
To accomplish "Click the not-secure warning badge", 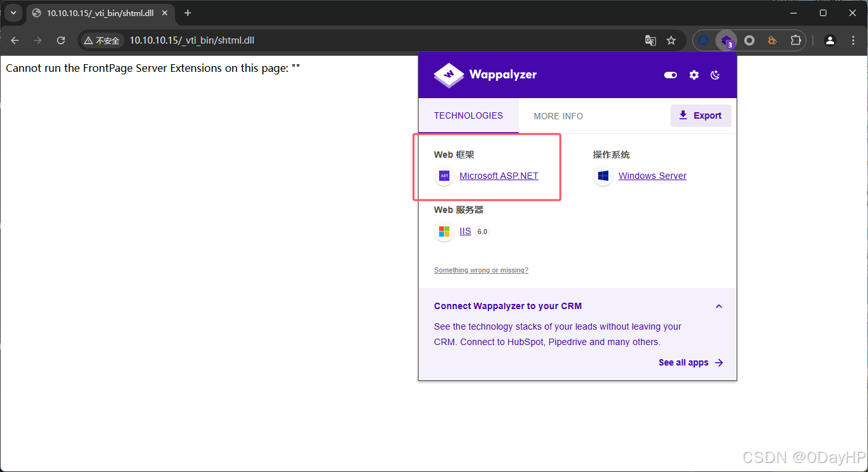I will [x=102, y=40].
